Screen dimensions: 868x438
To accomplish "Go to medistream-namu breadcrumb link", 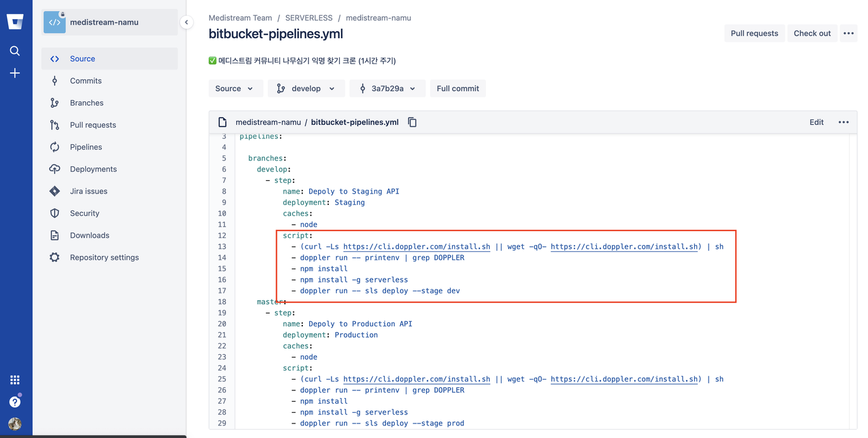I will (x=378, y=18).
